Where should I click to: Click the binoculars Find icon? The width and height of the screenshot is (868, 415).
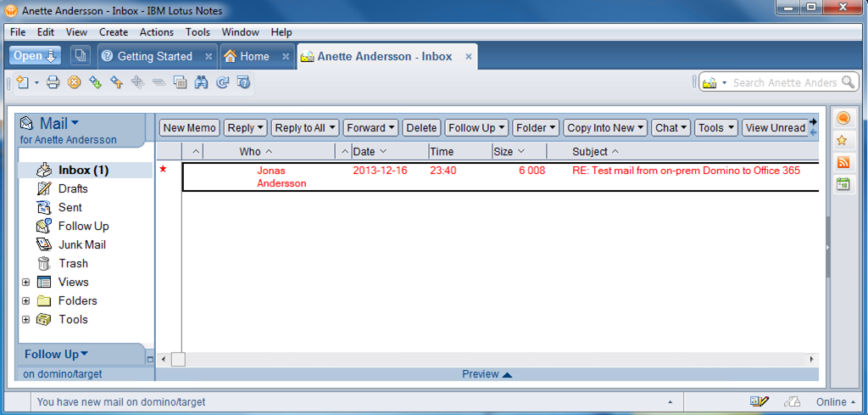point(201,82)
